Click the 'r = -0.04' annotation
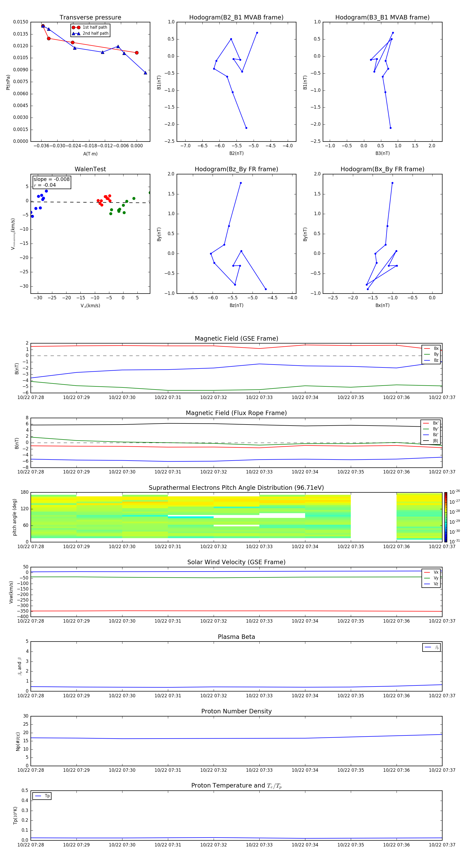 (45, 185)
